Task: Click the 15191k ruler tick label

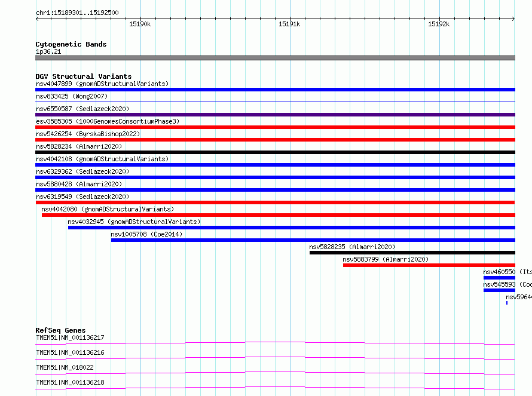Action: (x=289, y=24)
